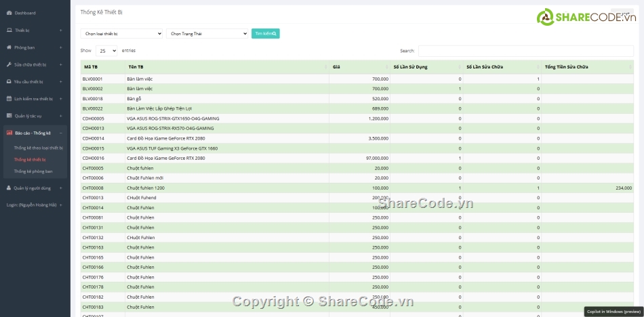Click the Tìm kiếm search button
Image resolution: width=644 pixels, height=317 pixels.
coord(265,34)
